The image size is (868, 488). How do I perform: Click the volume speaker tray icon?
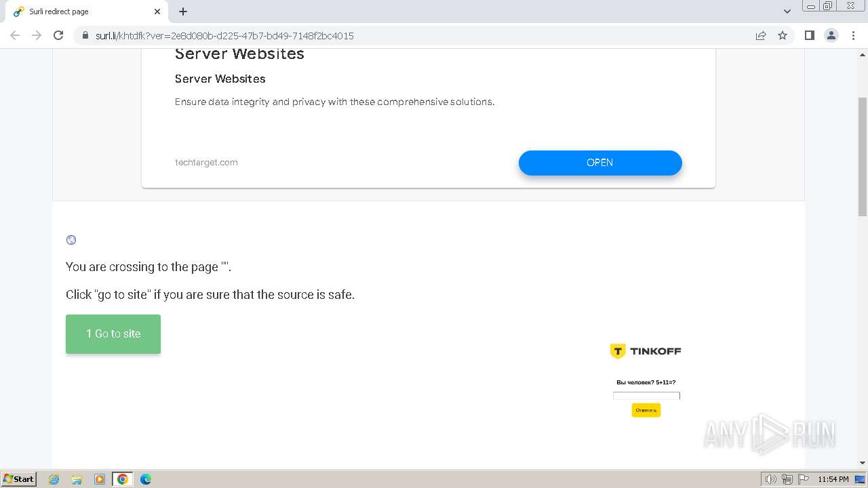tap(771, 479)
